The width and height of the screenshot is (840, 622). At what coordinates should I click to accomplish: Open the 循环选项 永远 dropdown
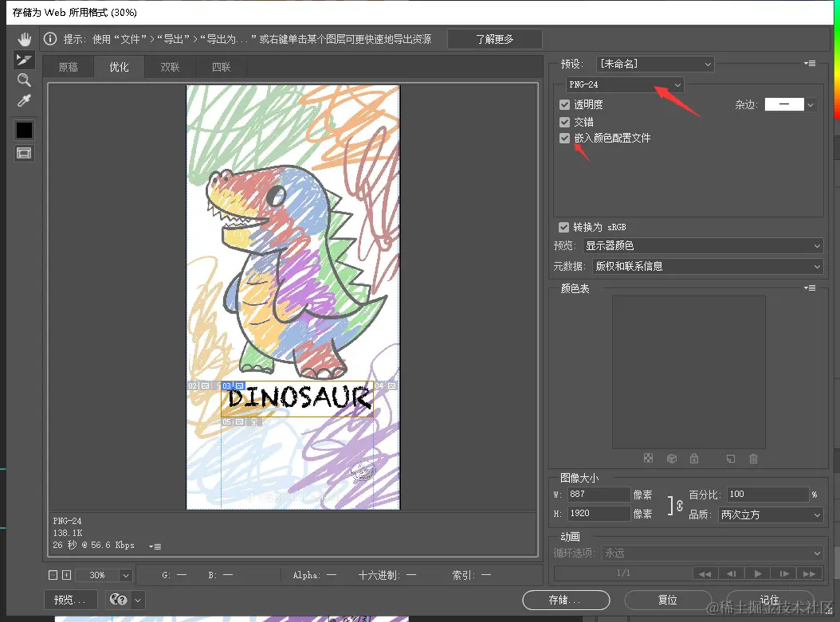point(712,553)
